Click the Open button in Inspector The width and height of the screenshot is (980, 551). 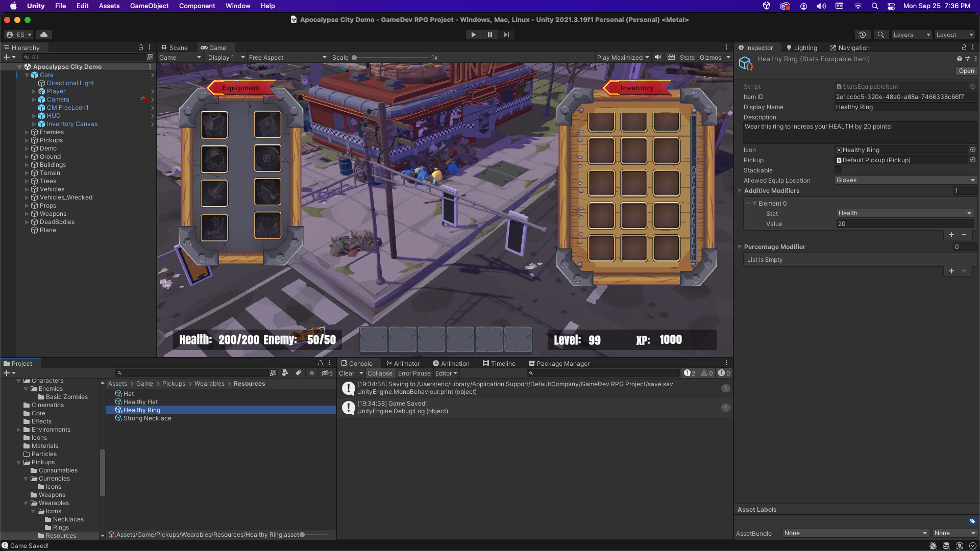click(x=966, y=71)
